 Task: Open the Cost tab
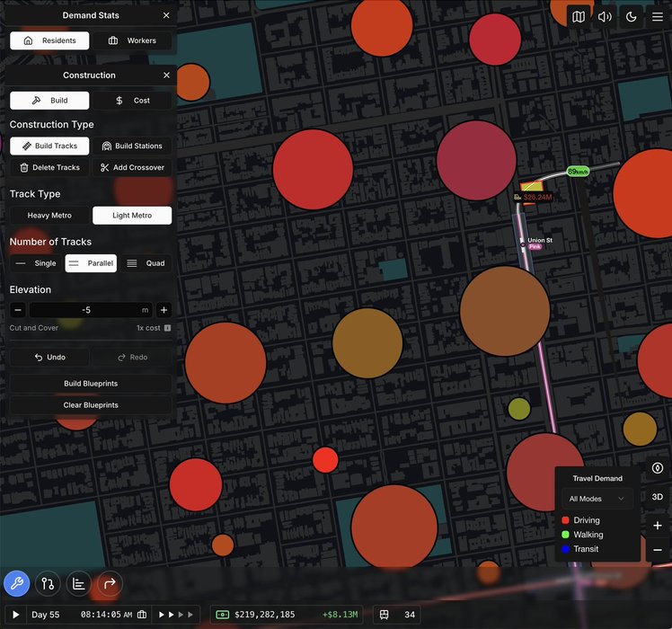tap(132, 101)
